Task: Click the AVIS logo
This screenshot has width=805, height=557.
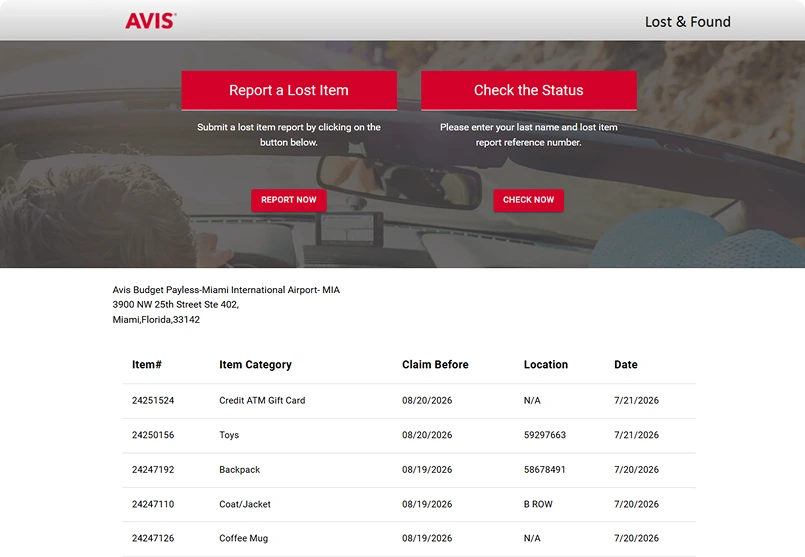Action: (150, 21)
